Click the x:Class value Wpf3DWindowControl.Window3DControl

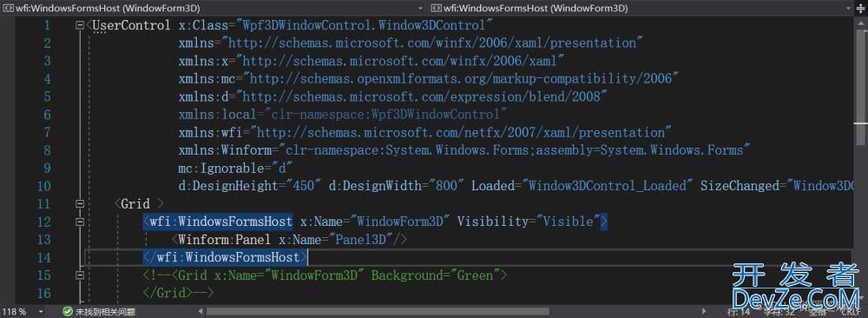click(x=365, y=25)
